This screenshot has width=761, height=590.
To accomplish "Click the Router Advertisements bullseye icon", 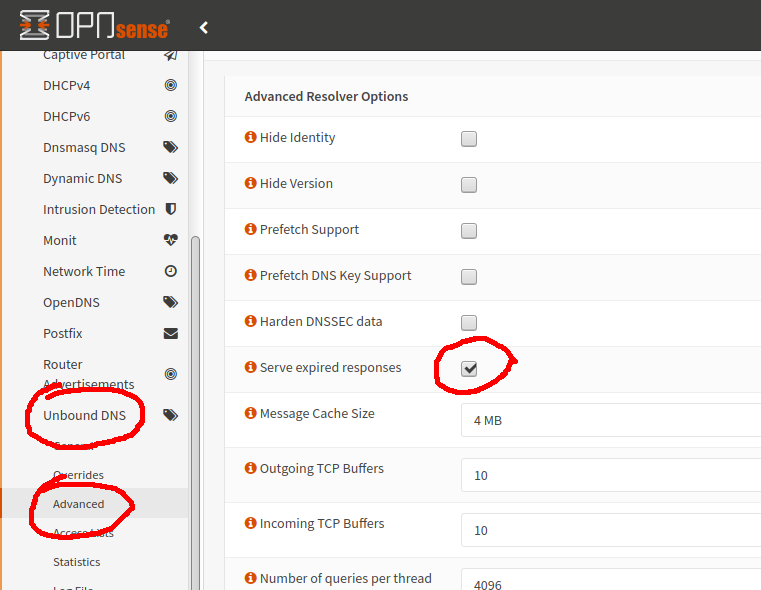I will pyautogui.click(x=170, y=374).
